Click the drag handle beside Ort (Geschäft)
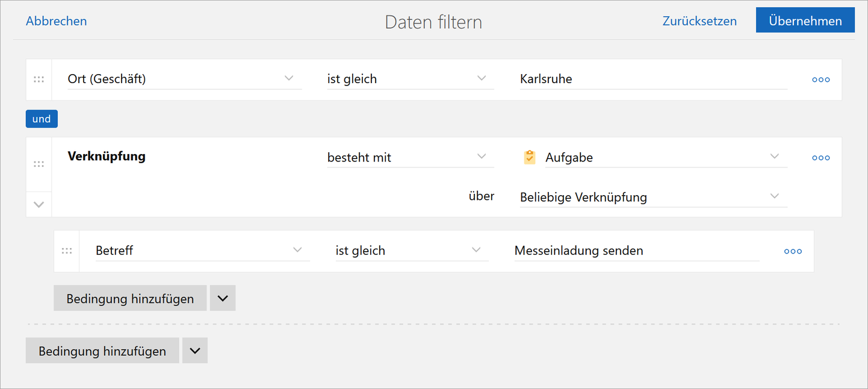The width and height of the screenshot is (868, 389). [x=39, y=79]
